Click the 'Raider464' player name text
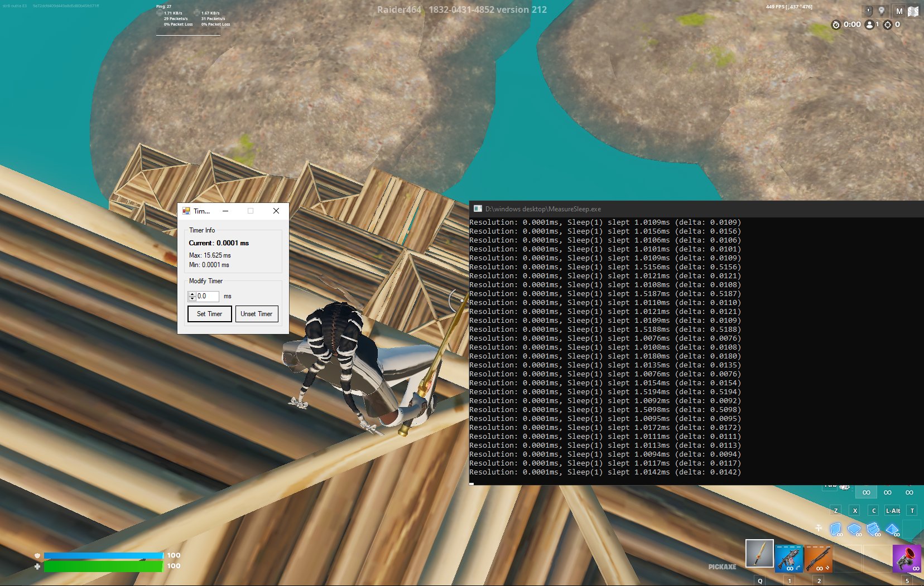Screen dimensions: 924x586 pyautogui.click(x=399, y=9)
